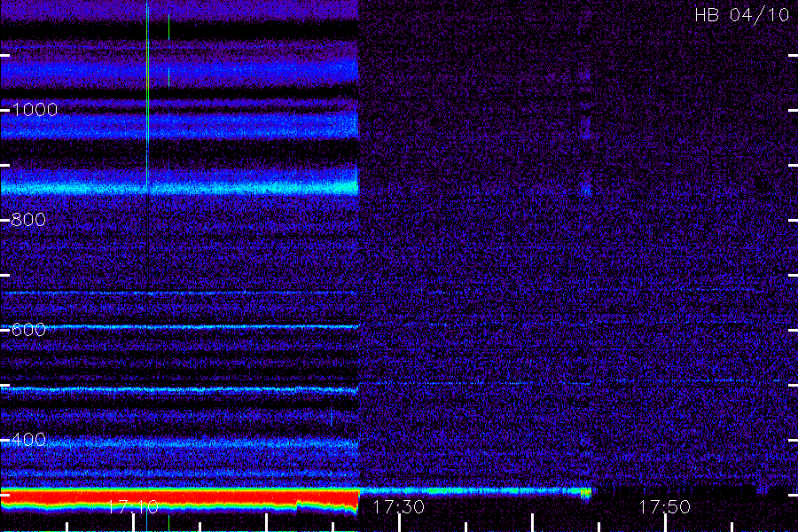798x532 pixels.
Task: Click the 17:10 time label
Action: pos(133,506)
